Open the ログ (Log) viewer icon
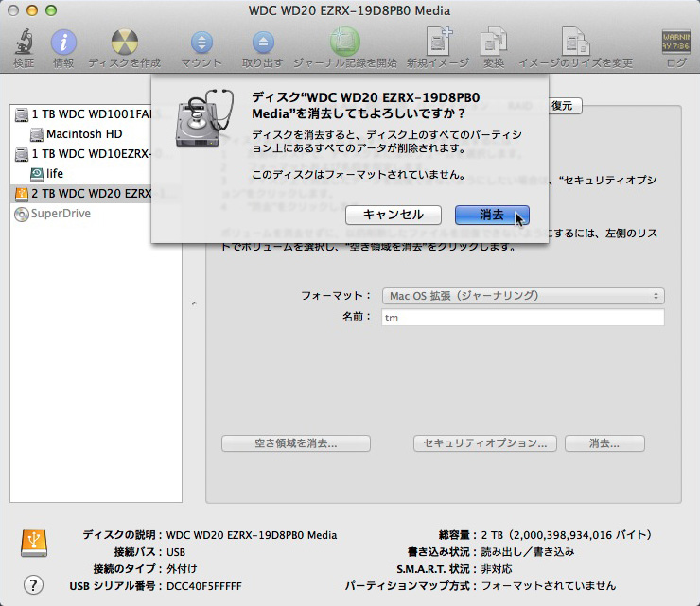Viewport: 700px width, 606px height. [675, 43]
